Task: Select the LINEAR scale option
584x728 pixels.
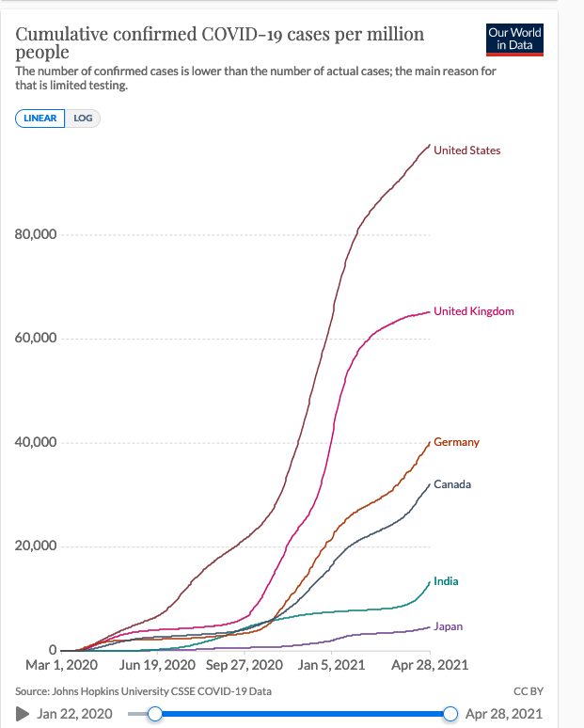Action: point(39,119)
